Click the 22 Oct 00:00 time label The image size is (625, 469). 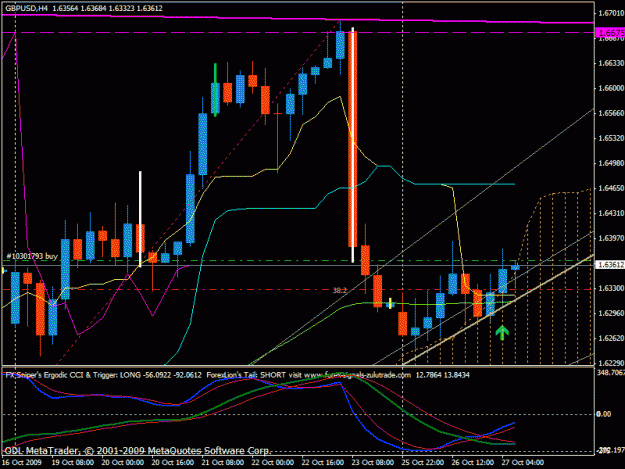tap(273, 463)
